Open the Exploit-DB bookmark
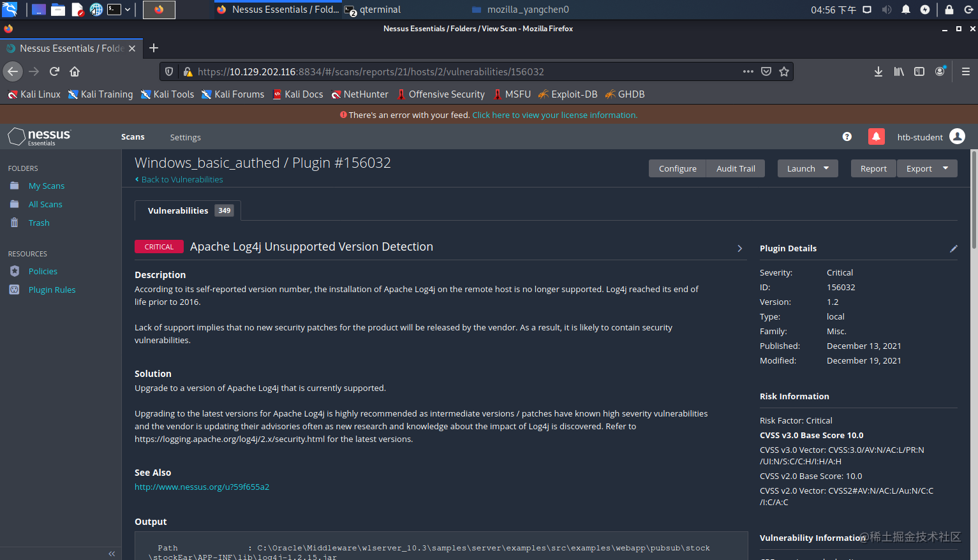The height and width of the screenshot is (560, 978). (568, 94)
